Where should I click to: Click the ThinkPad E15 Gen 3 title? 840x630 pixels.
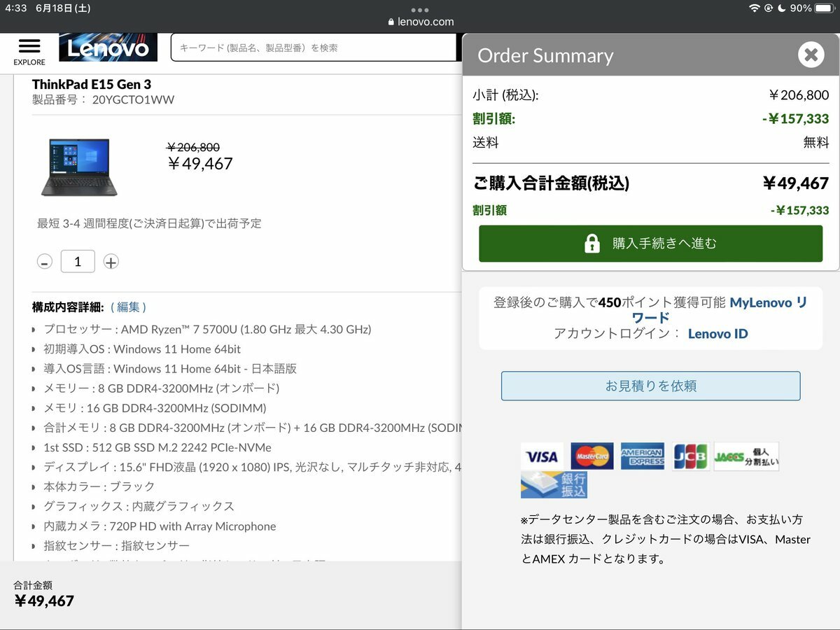pyautogui.click(x=92, y=84)
